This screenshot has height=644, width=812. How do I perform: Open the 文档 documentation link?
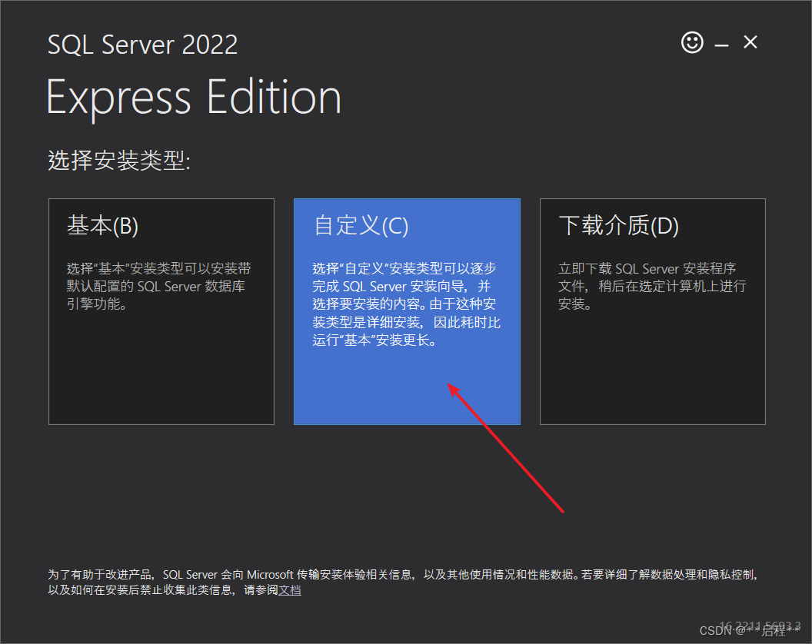(289, 590)
